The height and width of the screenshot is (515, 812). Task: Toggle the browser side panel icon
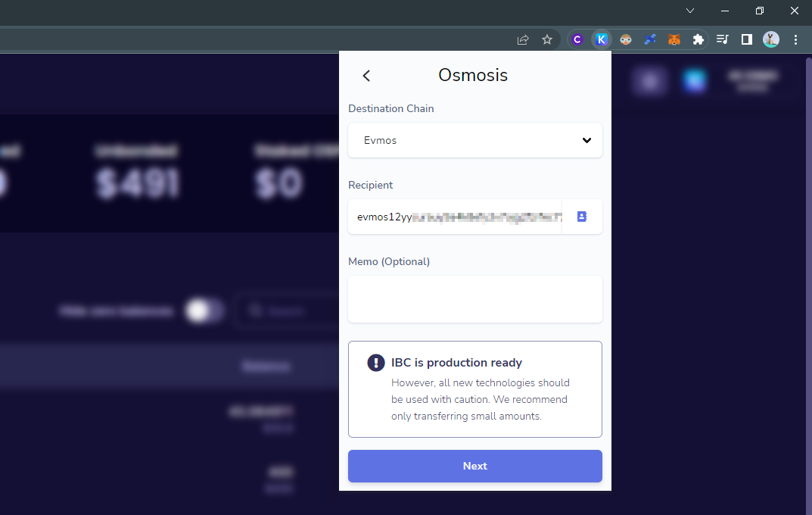tap(747, 39)
